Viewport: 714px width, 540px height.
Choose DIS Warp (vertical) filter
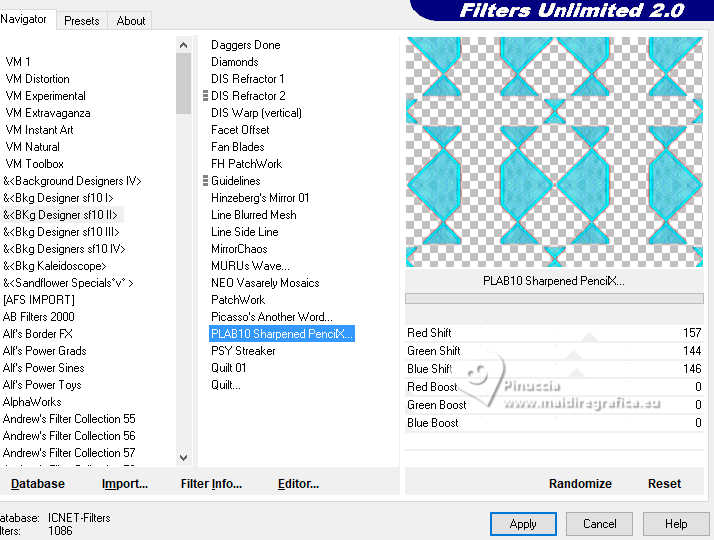256,113
